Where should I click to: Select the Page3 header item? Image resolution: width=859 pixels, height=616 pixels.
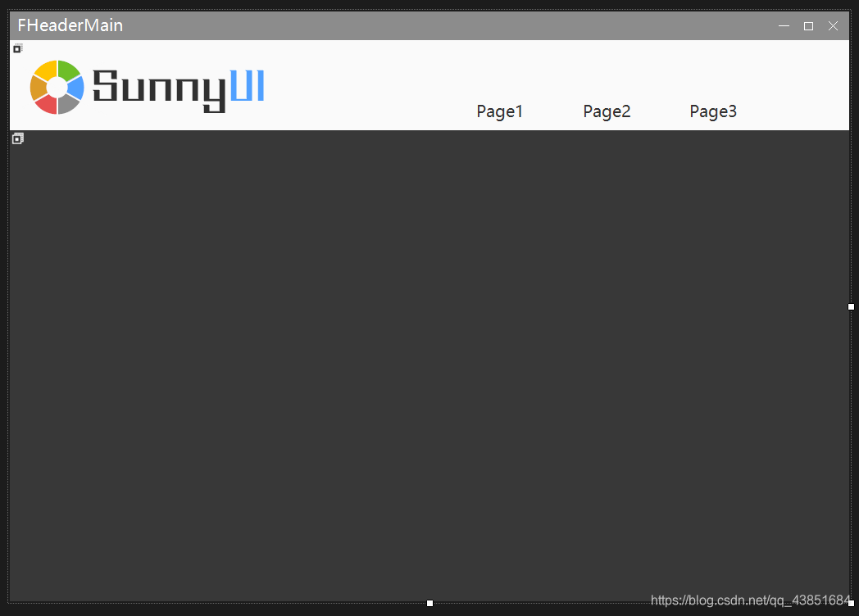point(713,111)
